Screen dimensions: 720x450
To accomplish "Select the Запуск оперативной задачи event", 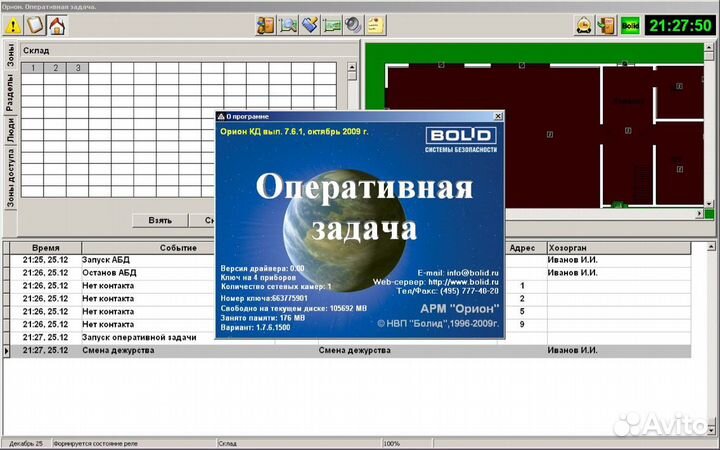I will click(347, 337).
